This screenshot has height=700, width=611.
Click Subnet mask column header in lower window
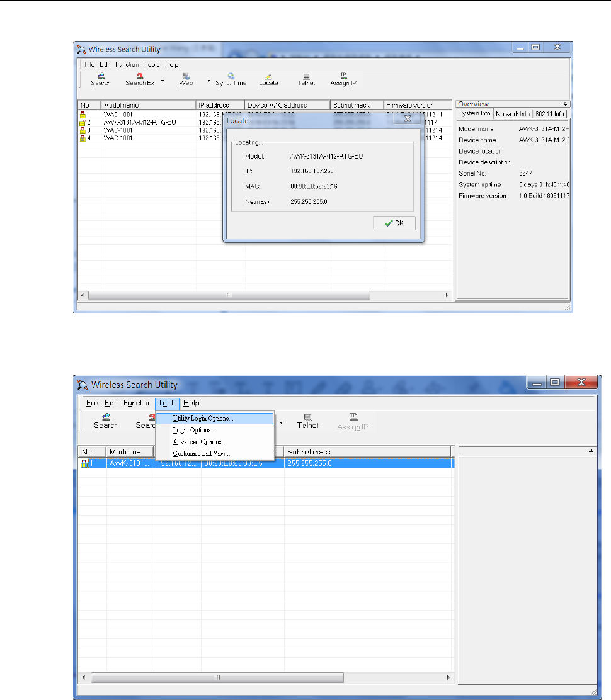click(x=367, y=452)
